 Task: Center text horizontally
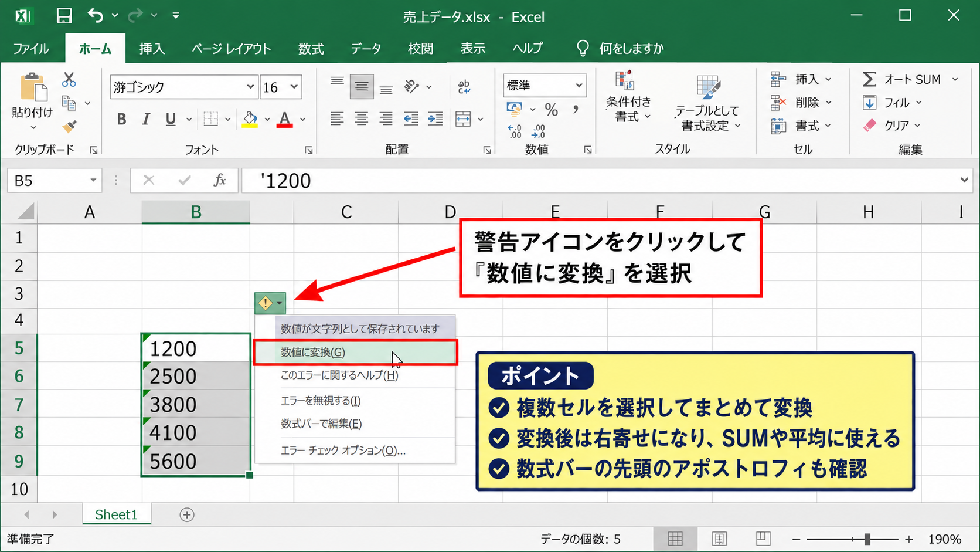click(362, 119)
